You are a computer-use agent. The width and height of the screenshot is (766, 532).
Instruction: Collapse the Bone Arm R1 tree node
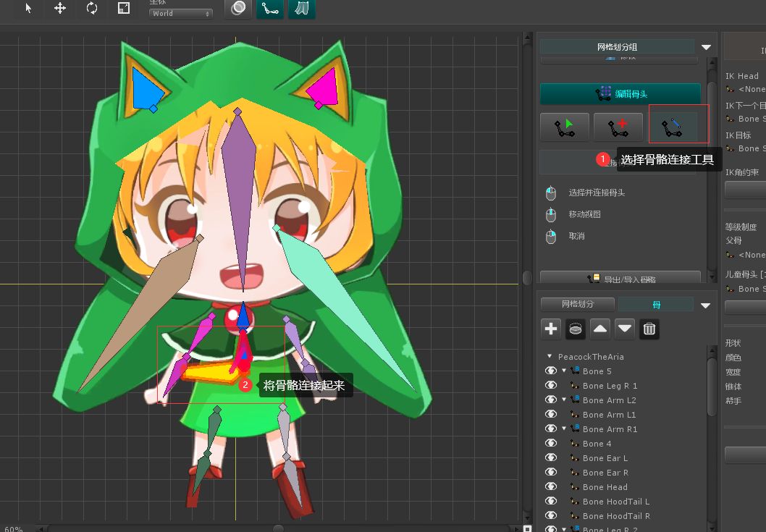564,428
